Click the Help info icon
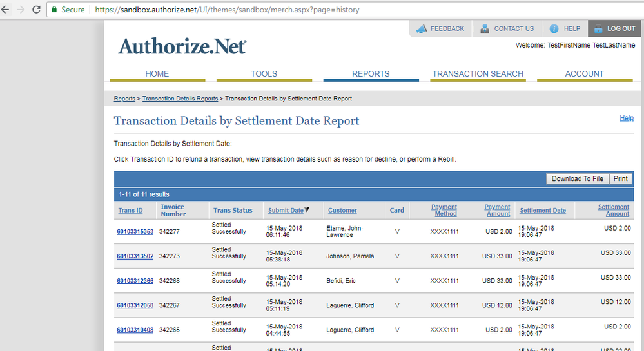644x351 pixels. [554, 29]
